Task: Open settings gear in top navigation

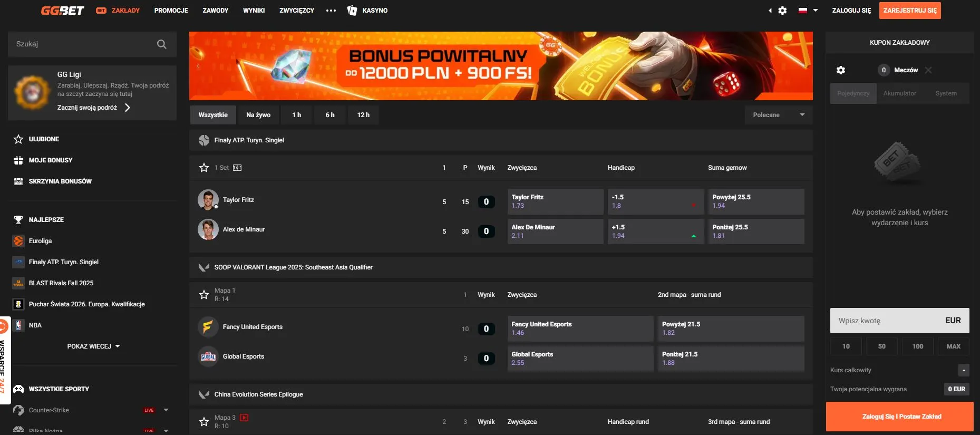Action: pyautogui.click(x=782, y=11)
